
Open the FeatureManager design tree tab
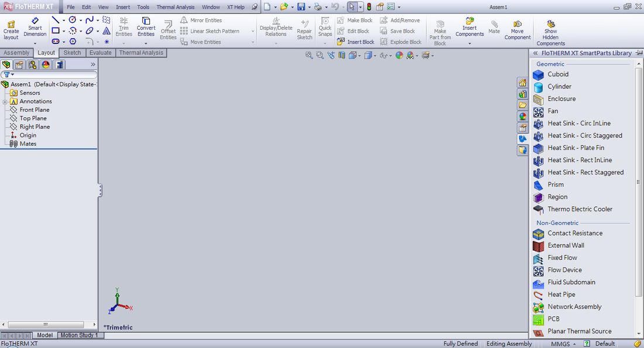[6, 64]
